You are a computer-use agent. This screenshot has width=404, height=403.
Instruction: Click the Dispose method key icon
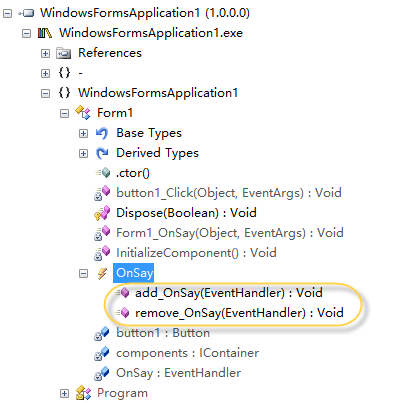[x=102, y=213]
